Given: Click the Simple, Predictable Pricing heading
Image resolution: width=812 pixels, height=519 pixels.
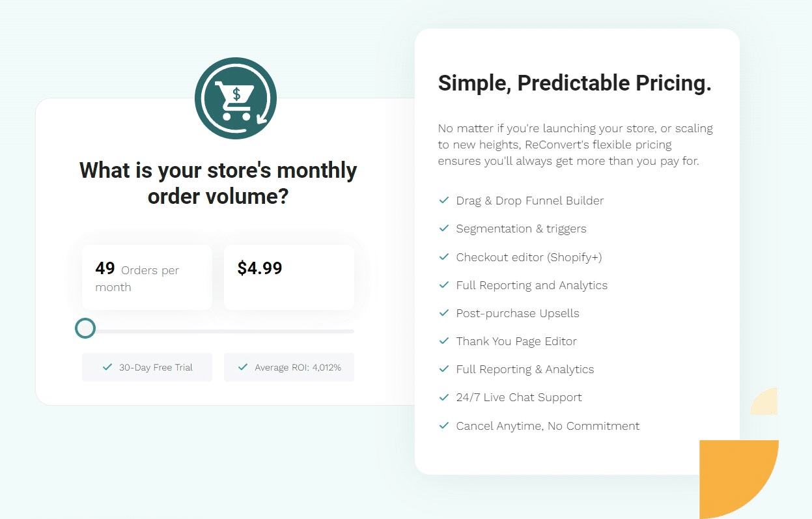Looking at the screenshot, I should click(575, 83).
